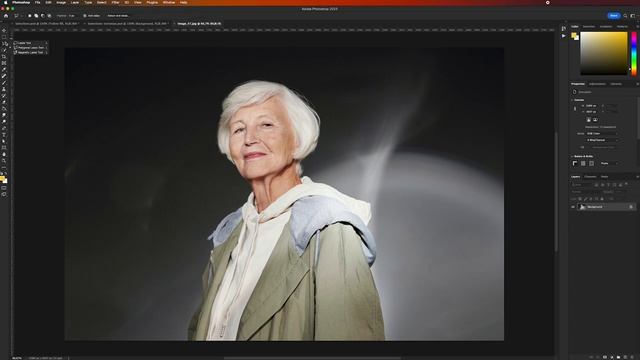
Task: Toggle guides icon under Rulers & Grids
Action: pos(591,163)
